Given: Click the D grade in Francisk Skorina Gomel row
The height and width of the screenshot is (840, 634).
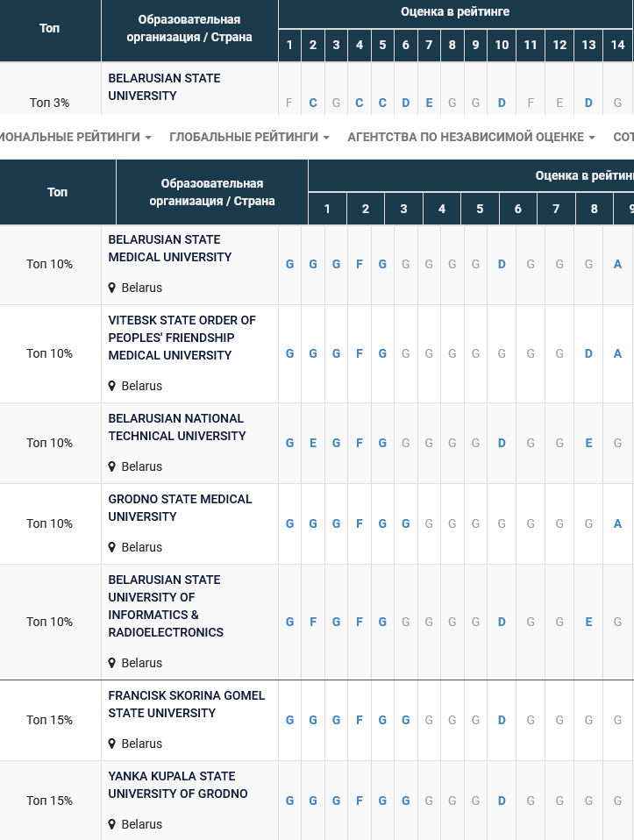Looking at the screenshot, I should (502, 720).
